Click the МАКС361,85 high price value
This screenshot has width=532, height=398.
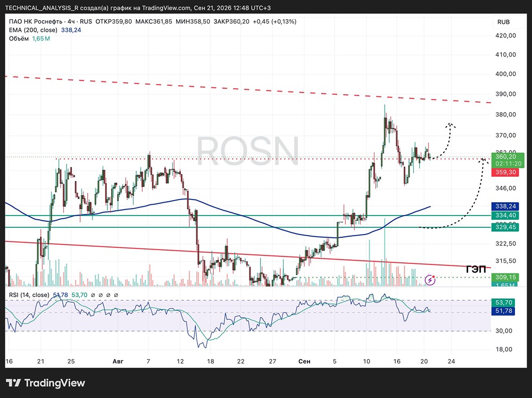[x=154, y=21]
